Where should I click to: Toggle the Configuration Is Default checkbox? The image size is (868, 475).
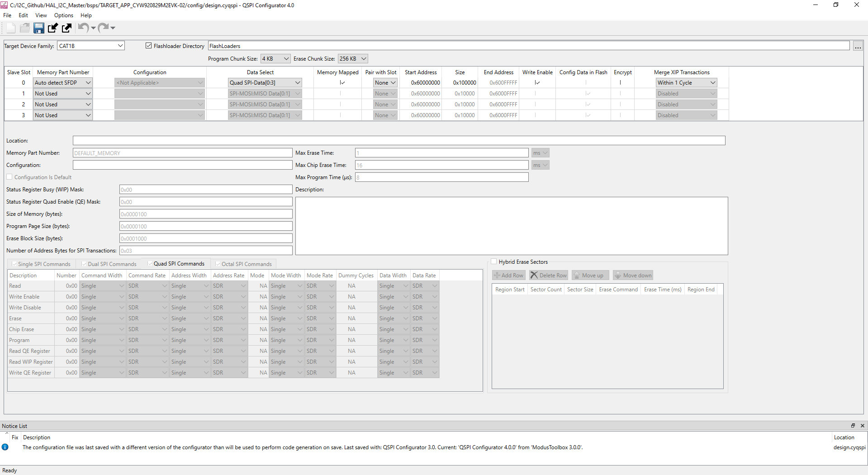(9, 177)
